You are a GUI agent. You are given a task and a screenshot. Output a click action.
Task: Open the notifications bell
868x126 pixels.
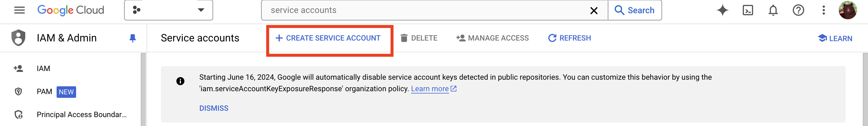coord(773,10)
